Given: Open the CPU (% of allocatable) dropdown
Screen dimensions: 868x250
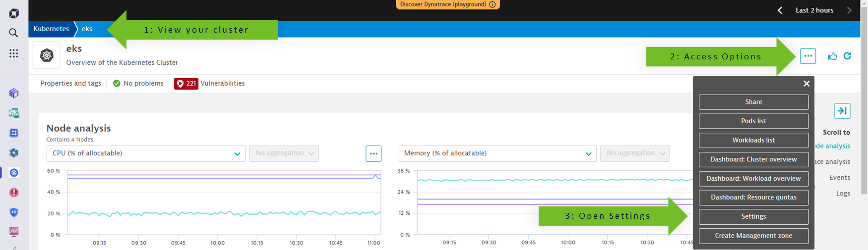Looking at the screenshot, I should (x=146, y=153).
